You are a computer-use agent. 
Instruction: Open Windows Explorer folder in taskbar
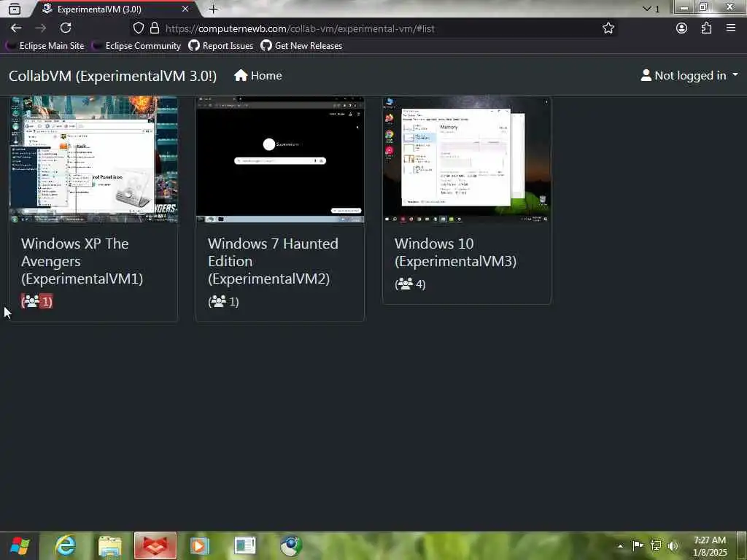click(x=109, y=545)
